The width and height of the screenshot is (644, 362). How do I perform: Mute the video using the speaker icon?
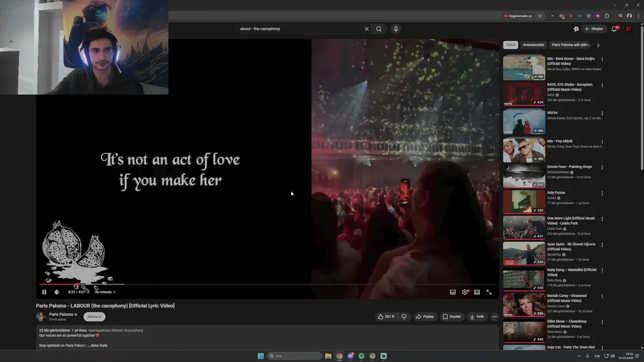coord(57,292)
